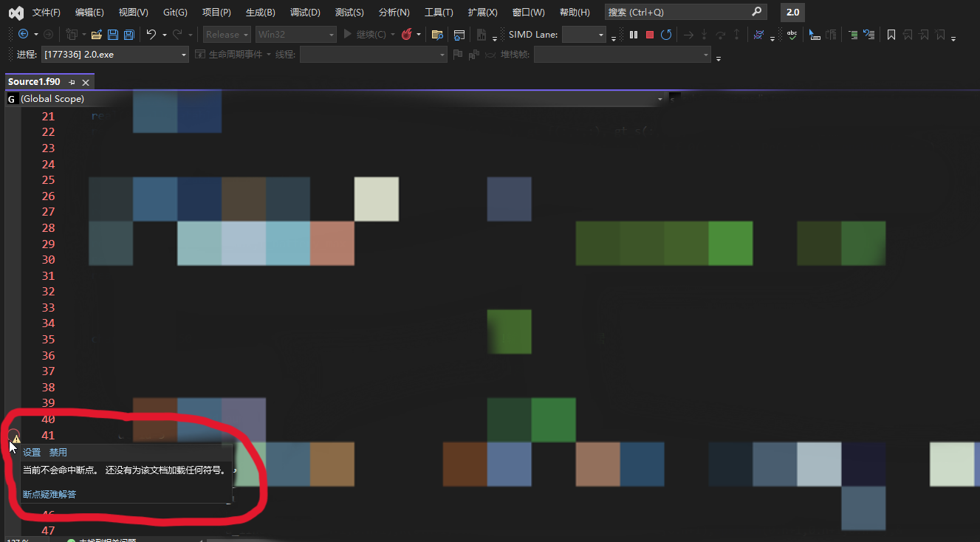Viewport: 980px width, 542px height.
Task: Open the 文件(F) menu
Action: coord(47,12)
